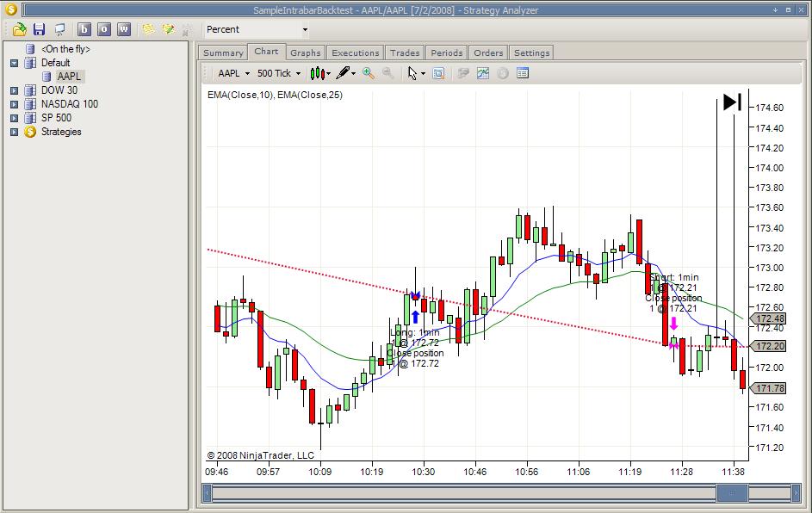The height and width of the screenshot is (513, 812).
Task: Click the 171.78 price marker on axis
Action: 769,388
